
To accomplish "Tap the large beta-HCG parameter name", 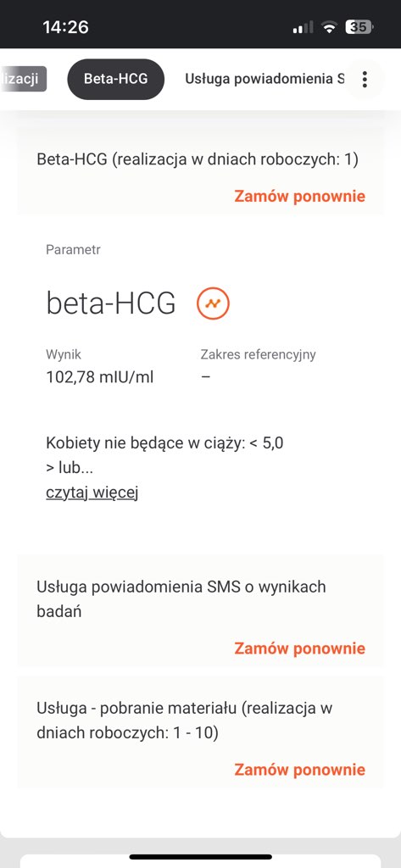I will [x=111, y=303].
